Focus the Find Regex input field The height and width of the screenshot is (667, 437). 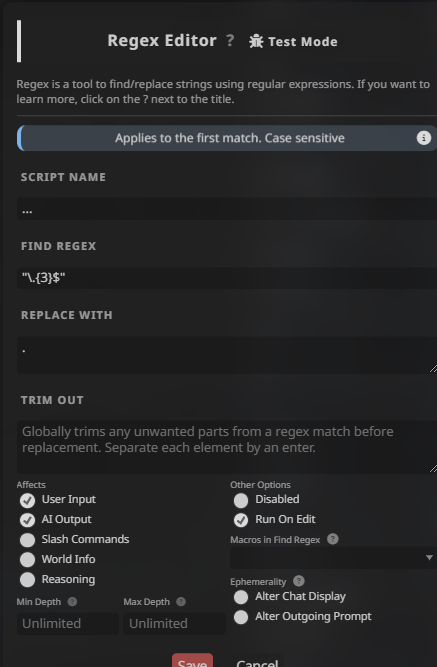[227, 278]
